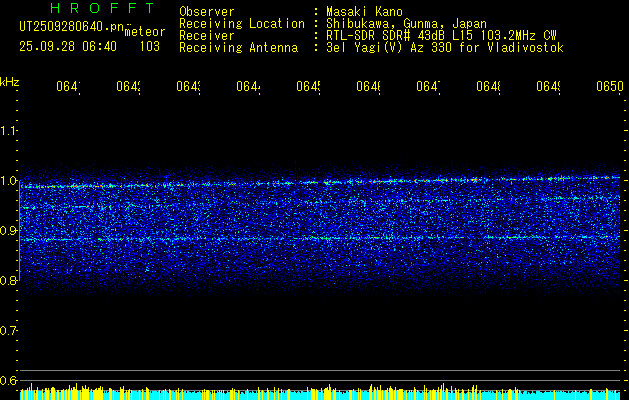Click the yellow and cyan level bar graph

[320, 392]
